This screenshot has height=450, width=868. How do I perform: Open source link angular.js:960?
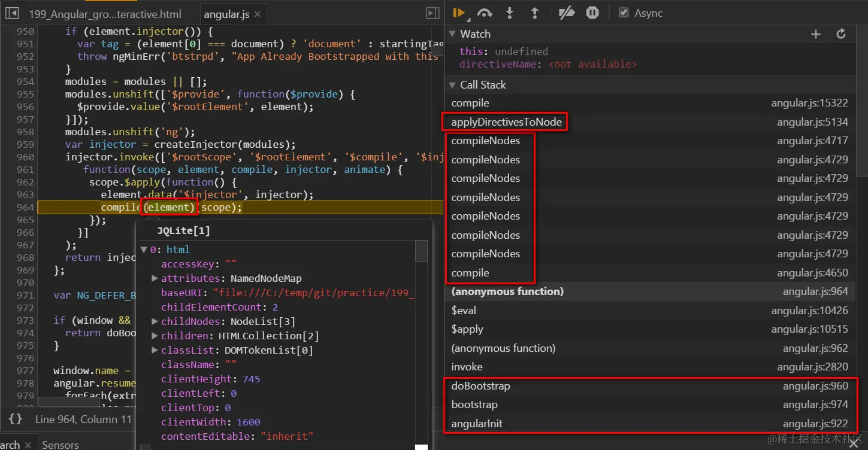[x=815, y=386]
